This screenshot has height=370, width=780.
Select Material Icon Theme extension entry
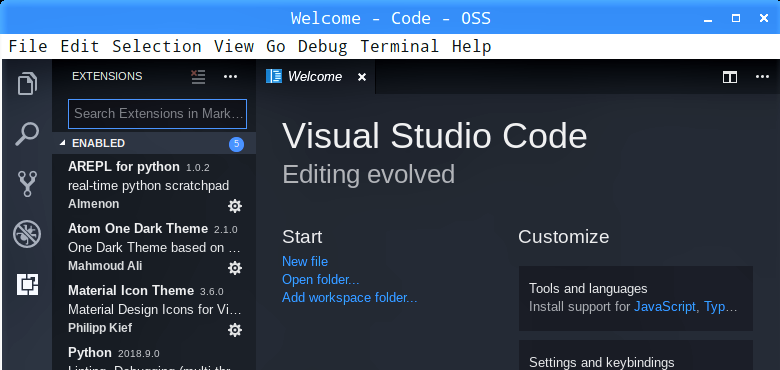pyautogui.click(x=154, y=309)
